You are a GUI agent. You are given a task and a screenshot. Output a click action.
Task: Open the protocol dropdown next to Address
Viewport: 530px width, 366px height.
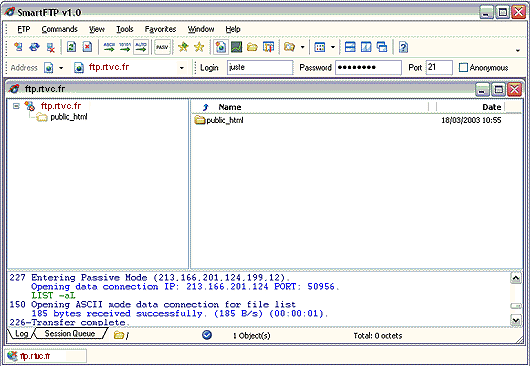[61, 68]
